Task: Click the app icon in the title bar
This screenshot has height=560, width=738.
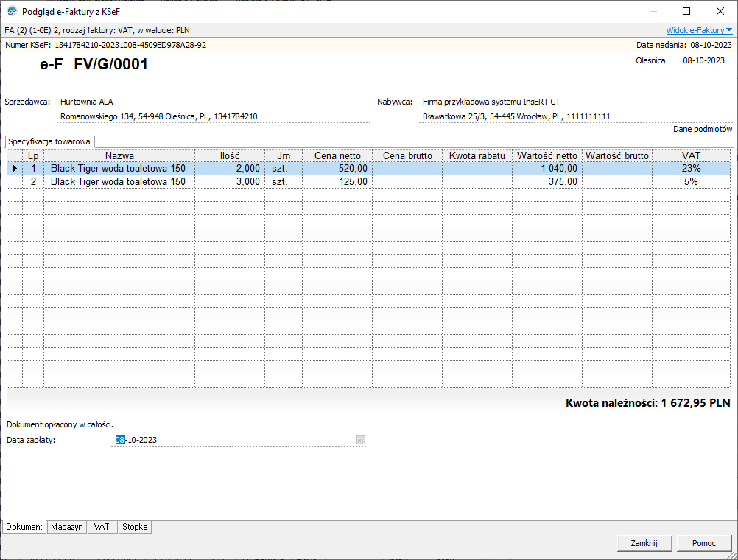Action: [x=13, y=11]
